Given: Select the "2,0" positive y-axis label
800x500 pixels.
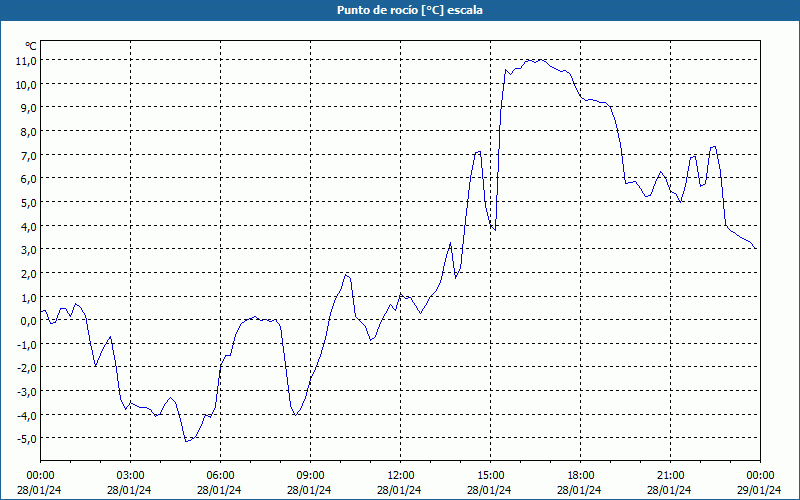Looking at the screenshot, I should (x=29, y=274).
